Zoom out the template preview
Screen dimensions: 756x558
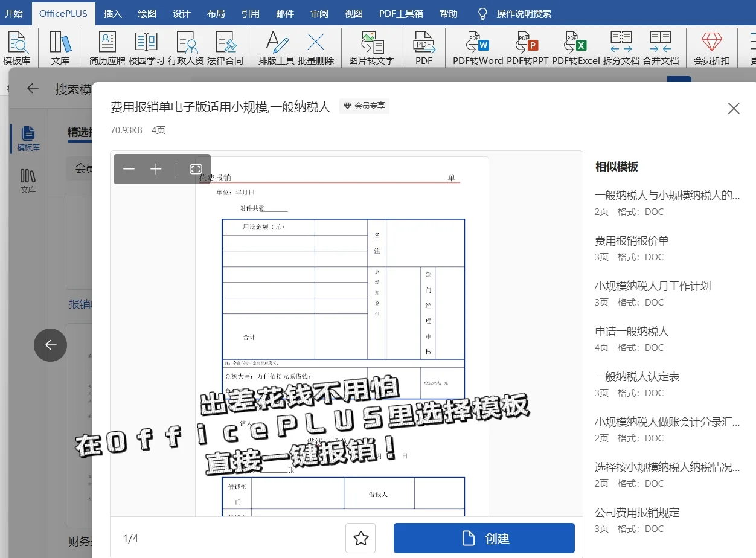(129, 169)
